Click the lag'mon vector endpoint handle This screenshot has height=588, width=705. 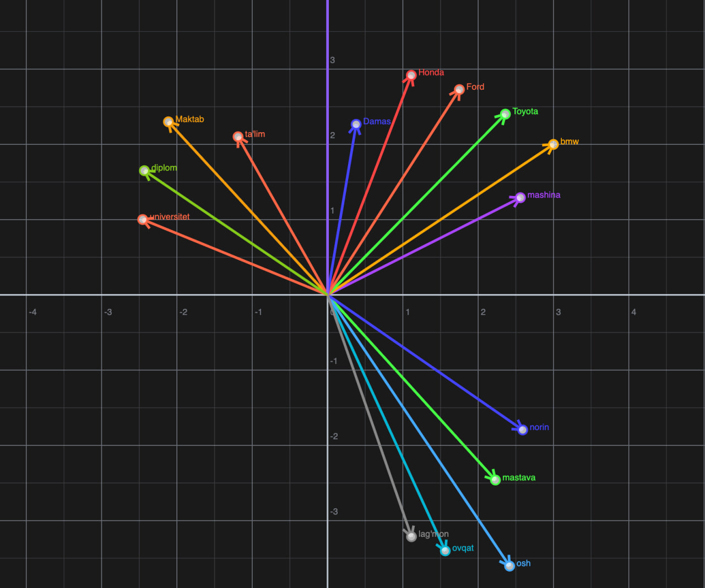point(411,536)
